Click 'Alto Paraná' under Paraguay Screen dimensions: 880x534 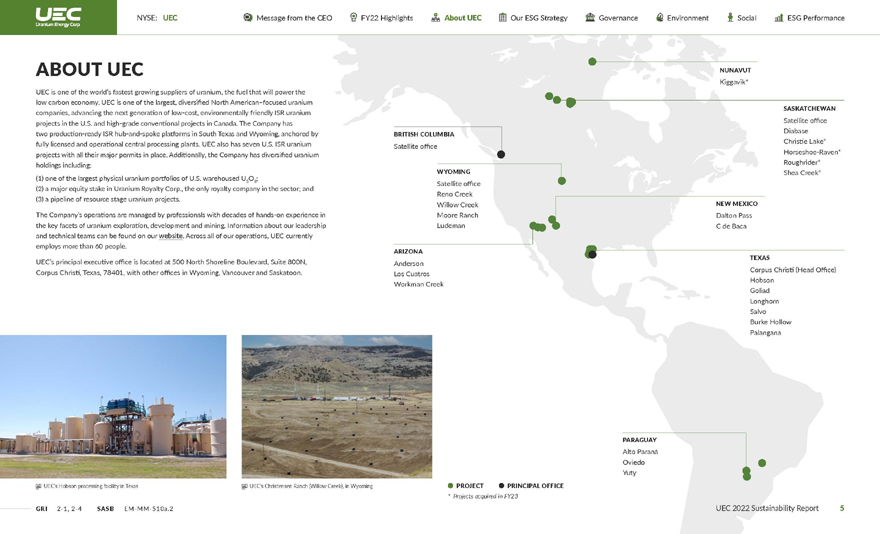pyautogui.click(x=640, y=452)
